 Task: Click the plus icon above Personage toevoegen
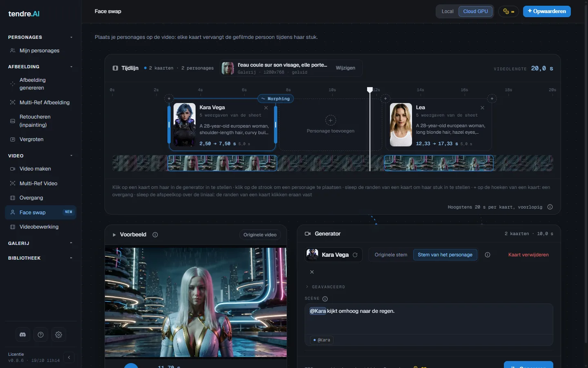click(330, 120)
